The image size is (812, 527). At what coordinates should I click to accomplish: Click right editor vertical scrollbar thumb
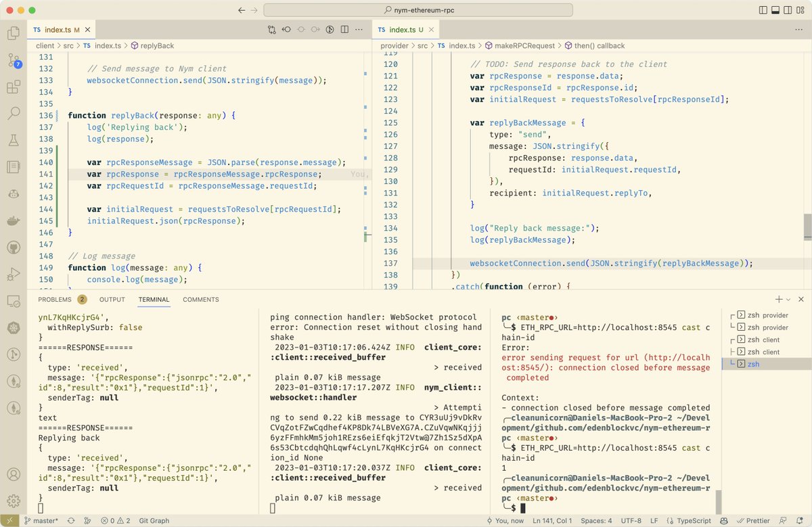[x=807, y=227]
